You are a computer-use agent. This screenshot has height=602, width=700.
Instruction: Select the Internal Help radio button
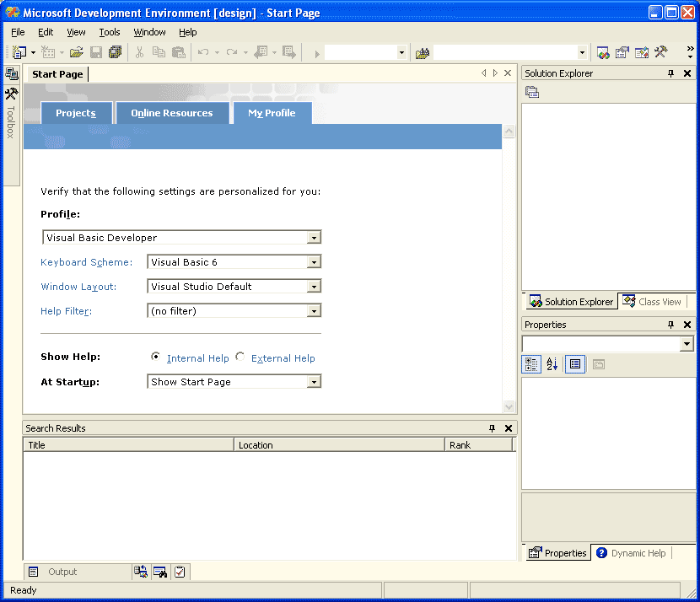[155, 357]
